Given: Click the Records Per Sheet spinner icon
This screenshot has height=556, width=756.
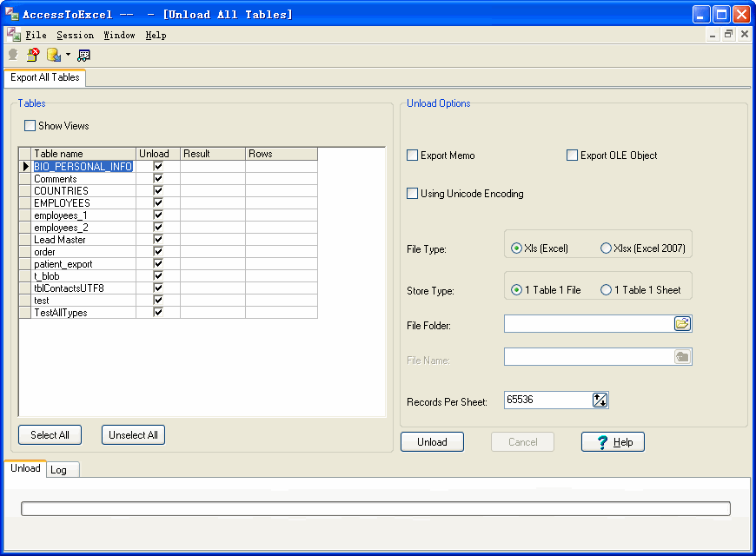Looking at the screenshot, I should [600, 400].
